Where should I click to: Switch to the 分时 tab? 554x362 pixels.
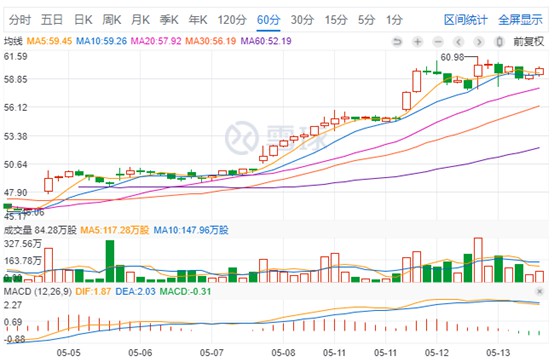[20, 19]
